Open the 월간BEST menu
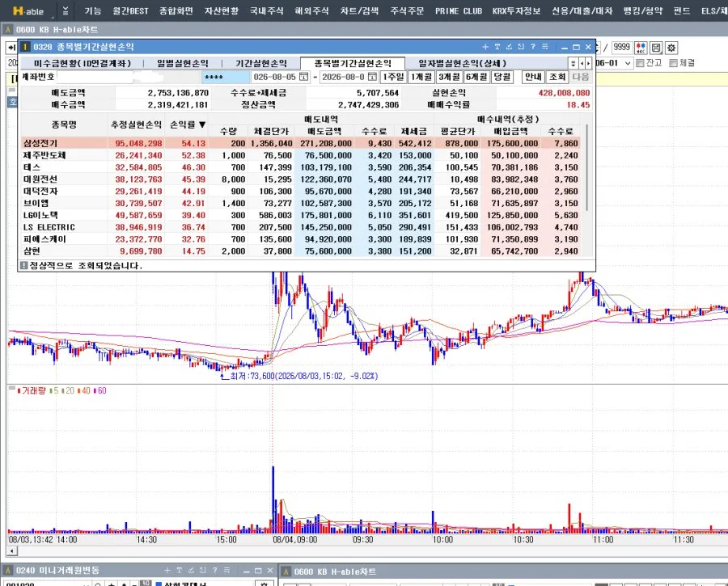 (130, 11)
